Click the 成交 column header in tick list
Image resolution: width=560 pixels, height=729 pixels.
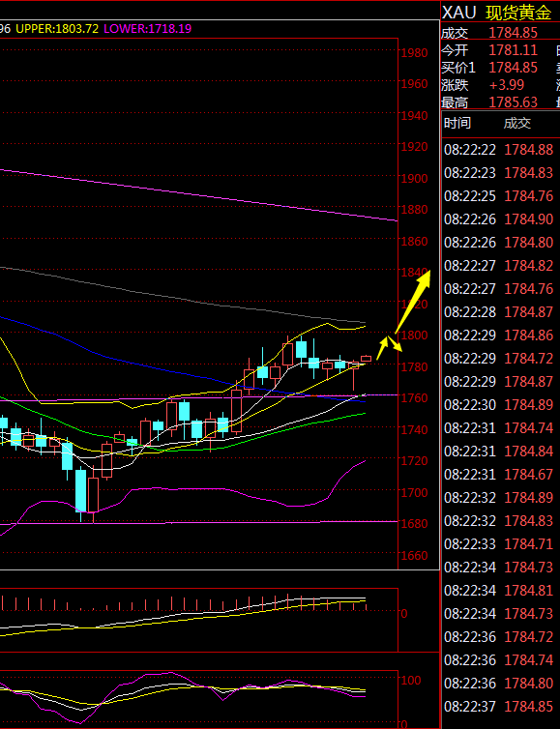coord(517,123)
